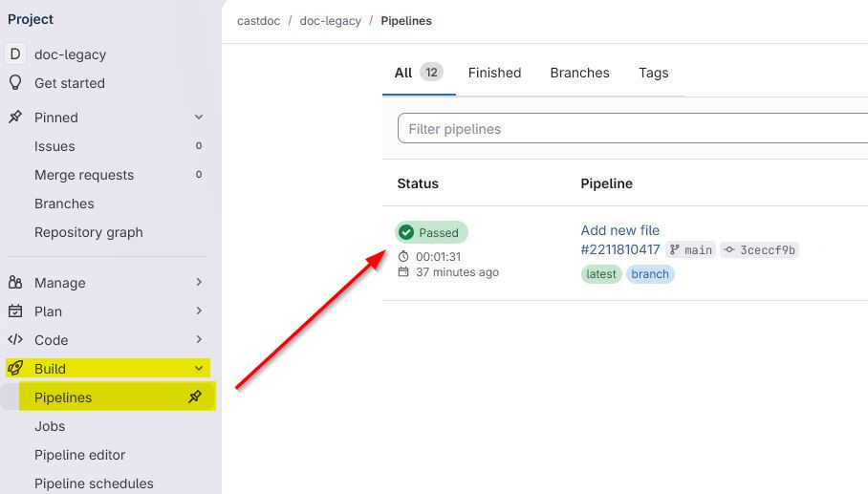868x494 pixels.
Task: Click the Code brackets icon
Action: tap(15, 340)
